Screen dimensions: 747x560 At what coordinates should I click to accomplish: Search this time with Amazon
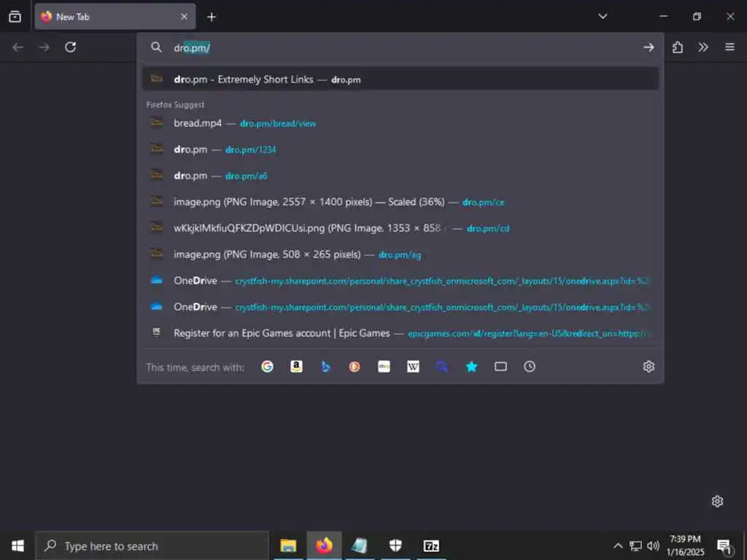click(296, 366)
